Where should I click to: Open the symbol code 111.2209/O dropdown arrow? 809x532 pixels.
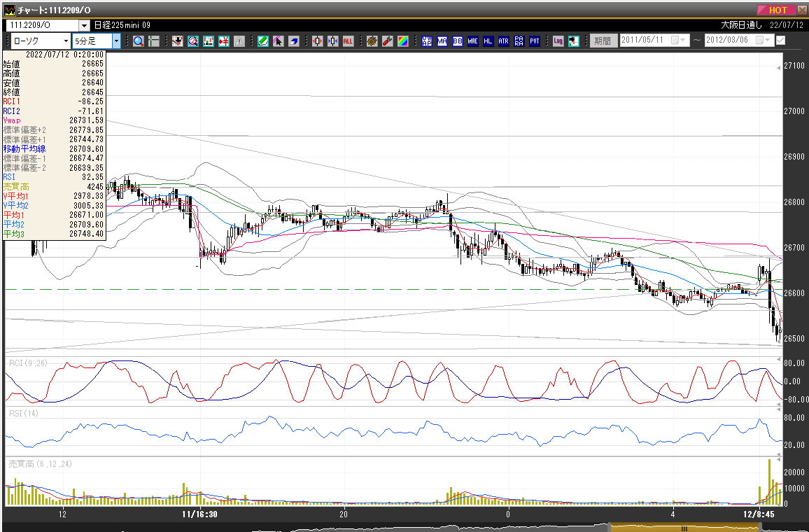click(85, 24)
